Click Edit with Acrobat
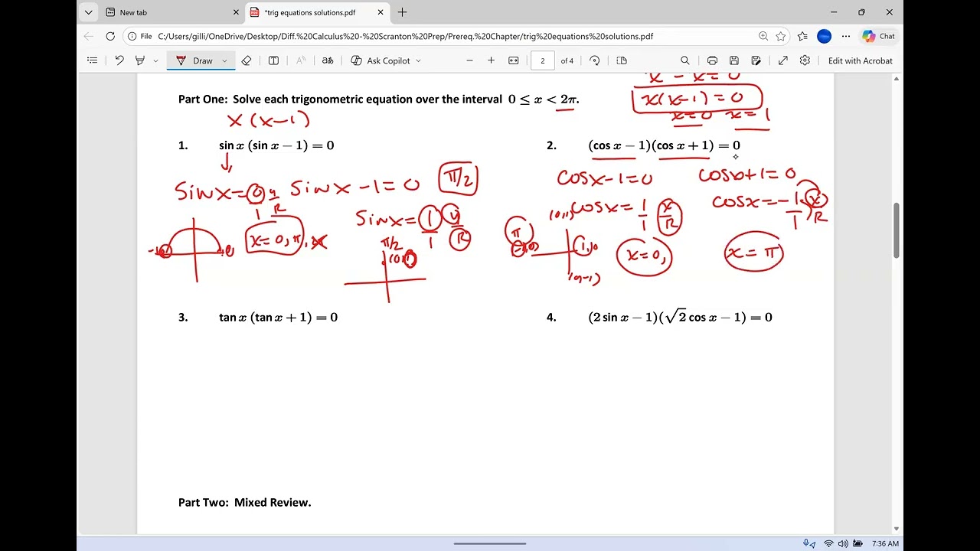The image size is (980, 551). (861, 60)
